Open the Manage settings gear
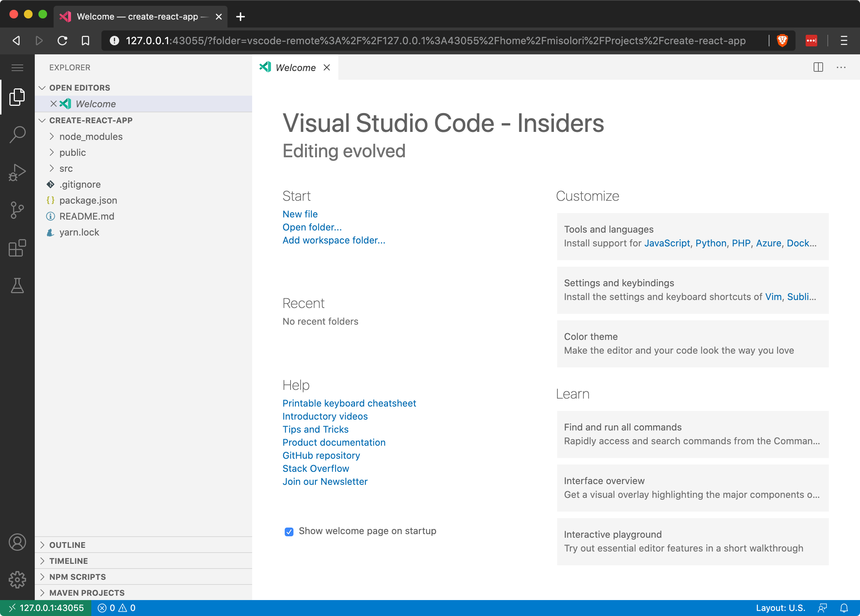Viewport: 860px width, 616px height. [17, 580]
